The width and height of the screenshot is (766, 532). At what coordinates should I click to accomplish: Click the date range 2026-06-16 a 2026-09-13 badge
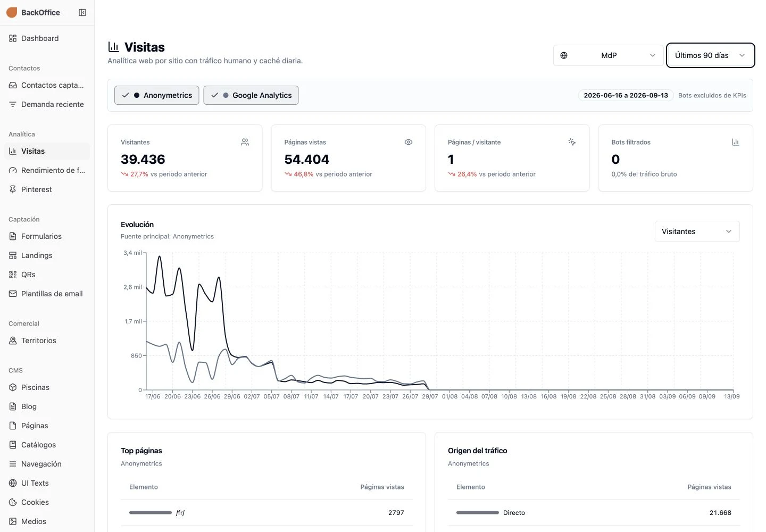626,95
